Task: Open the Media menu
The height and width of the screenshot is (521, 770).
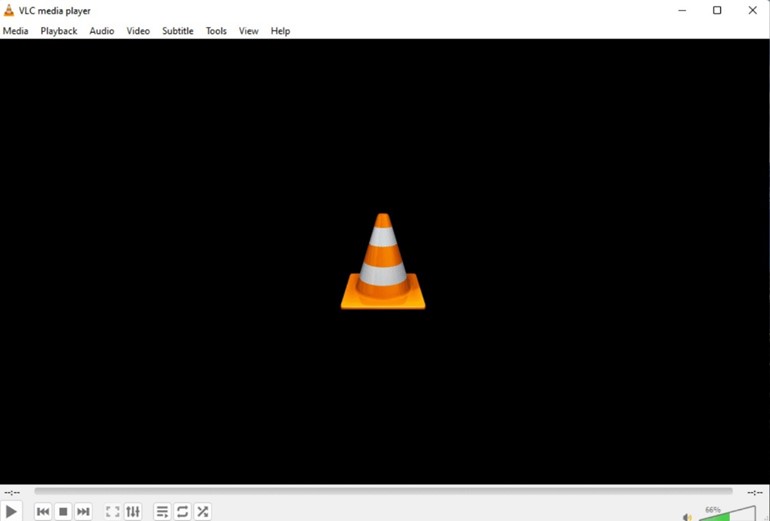Action: click(15, 31)
